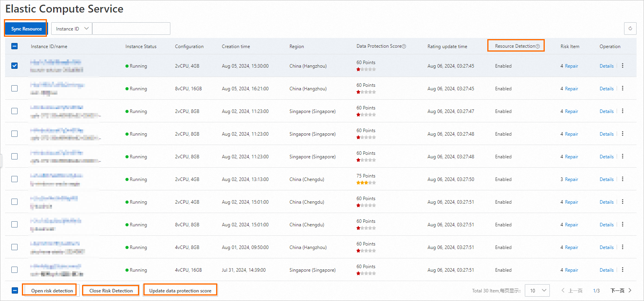This screenshot has height=301, width=644.
Task: Click the Operation column header
Action: [610, 47]
